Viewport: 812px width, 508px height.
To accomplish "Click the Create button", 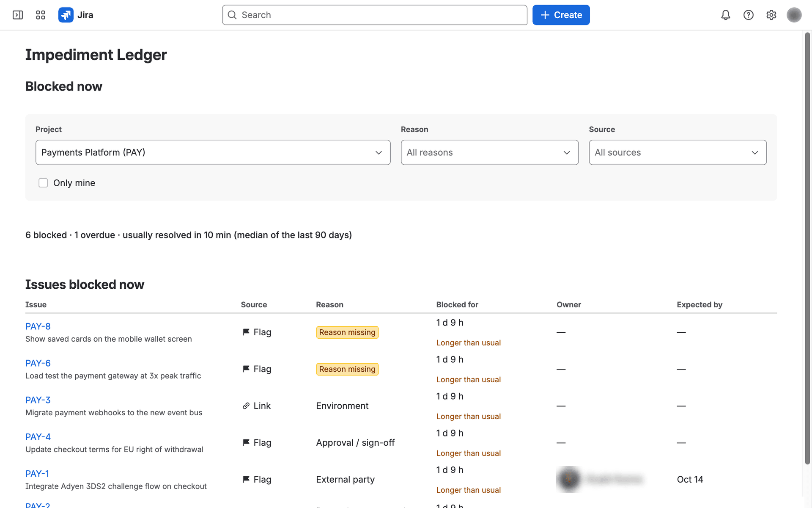I will [x=561, y=15].
